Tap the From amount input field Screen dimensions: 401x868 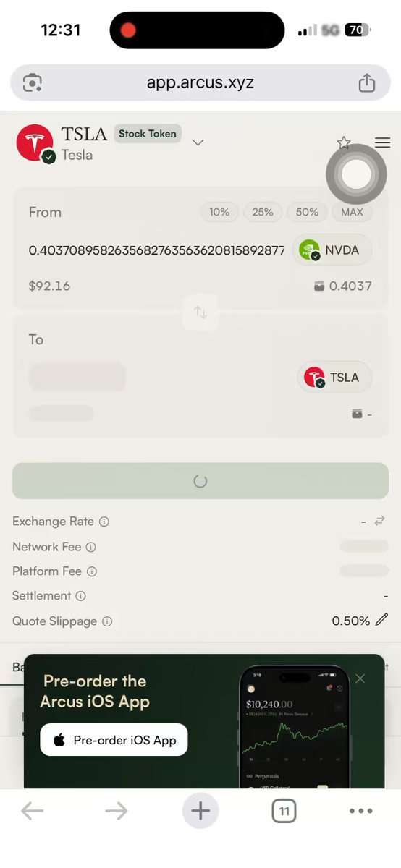pyautogui.click(x=156, y=250)
